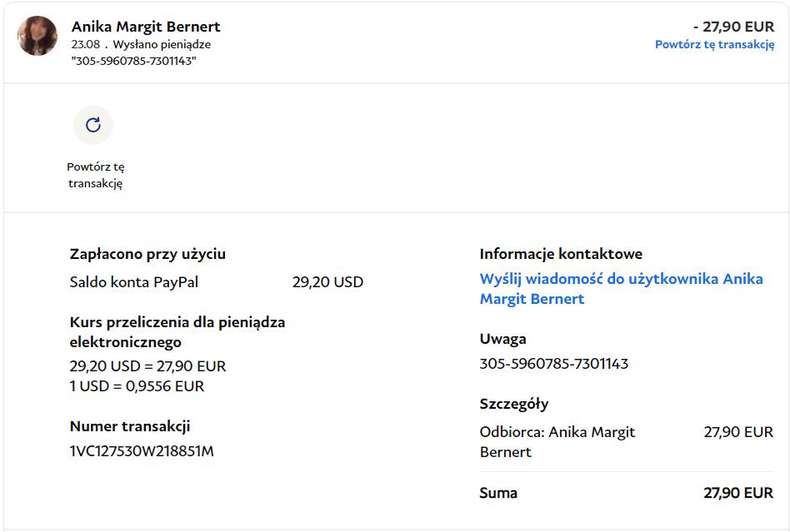Open 'Wyślij wiadomość do użytkownika' link
The image size is (790, 532).
621,289
